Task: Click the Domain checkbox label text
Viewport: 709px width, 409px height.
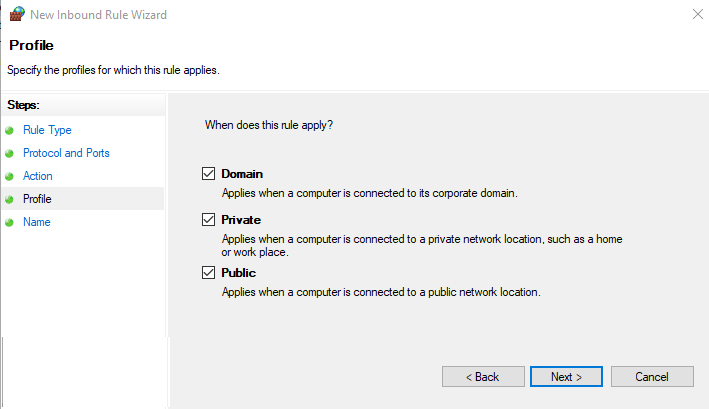Action: coord(242,174)
